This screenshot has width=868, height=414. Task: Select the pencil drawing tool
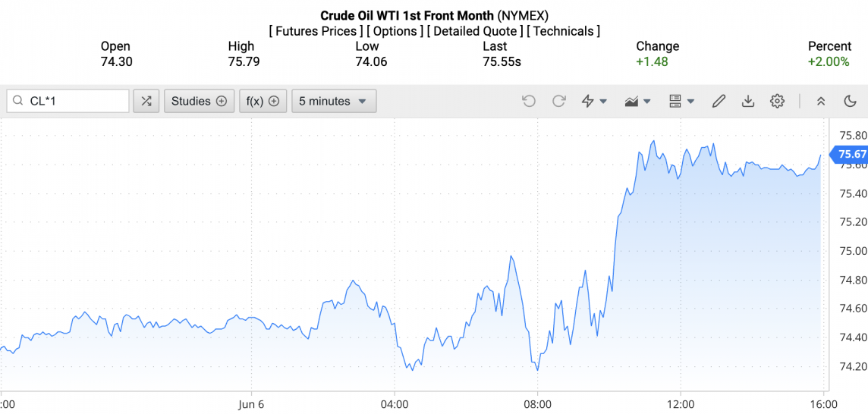(x=719, y=101)
